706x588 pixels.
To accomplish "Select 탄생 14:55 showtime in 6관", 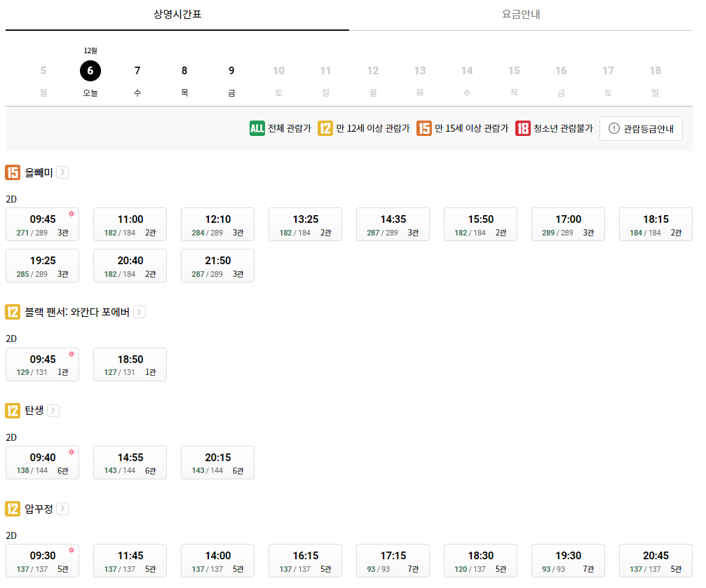I will 130,463.
